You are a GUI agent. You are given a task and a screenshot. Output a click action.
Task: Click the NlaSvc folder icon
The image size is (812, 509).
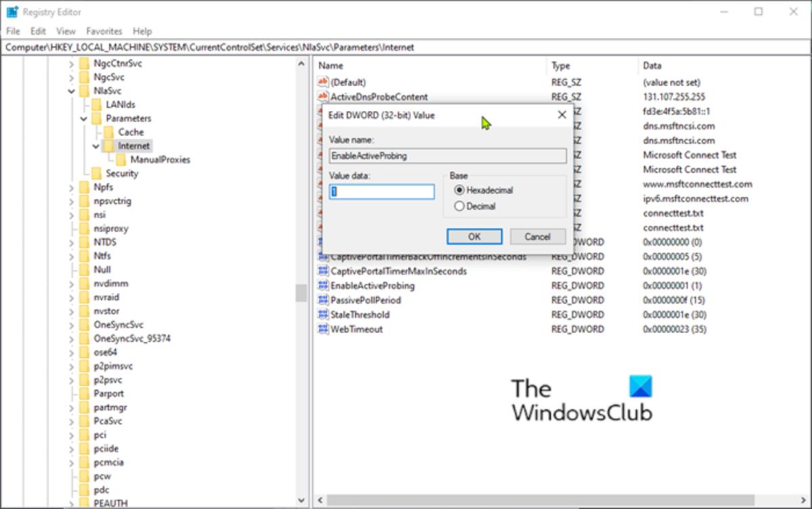click(84, 91)
